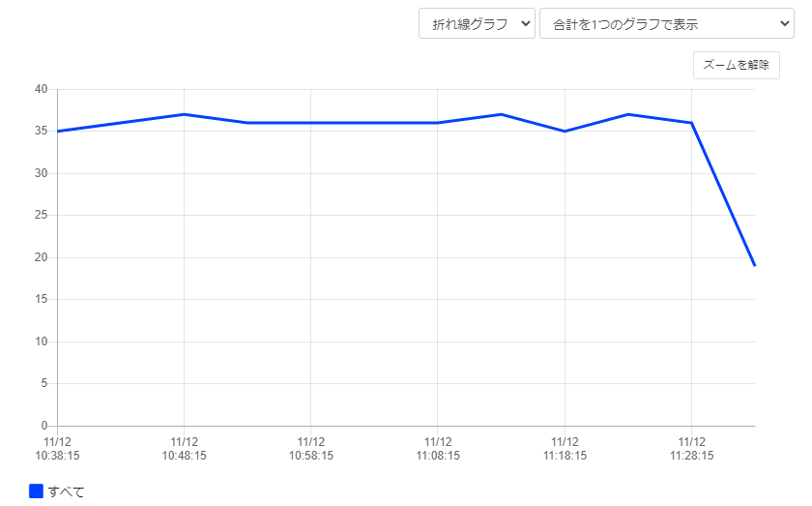Click the blue すべて legend swatch
Screen dimensions: 812x506
(37, 491)
